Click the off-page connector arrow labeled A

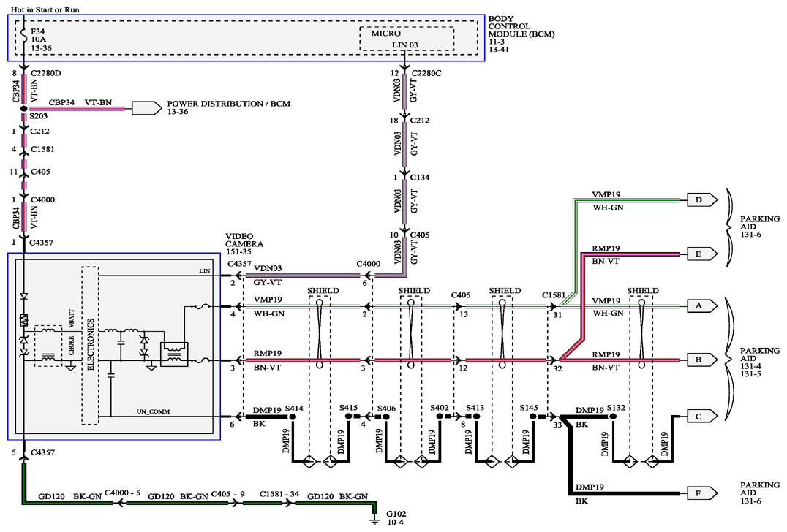[702, 306]
